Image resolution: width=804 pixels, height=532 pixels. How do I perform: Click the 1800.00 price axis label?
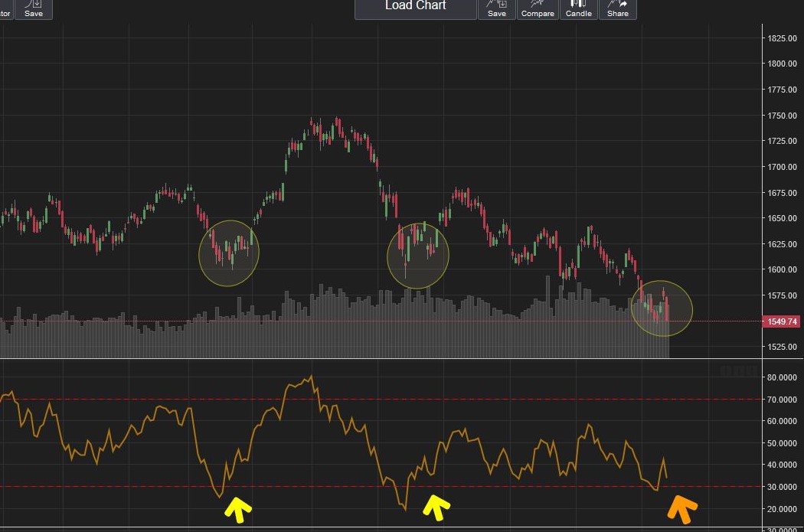tap(782, 64)
